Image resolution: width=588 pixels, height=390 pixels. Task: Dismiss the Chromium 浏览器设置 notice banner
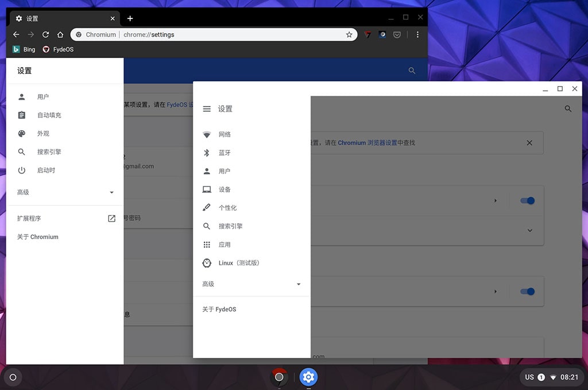click(529, 143)
